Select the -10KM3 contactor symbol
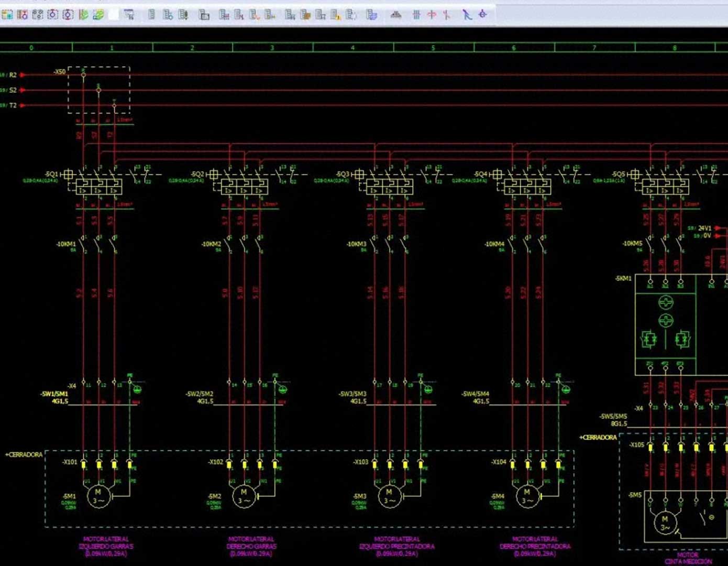This screenshot has width=728, height=566. pos(389,244)
